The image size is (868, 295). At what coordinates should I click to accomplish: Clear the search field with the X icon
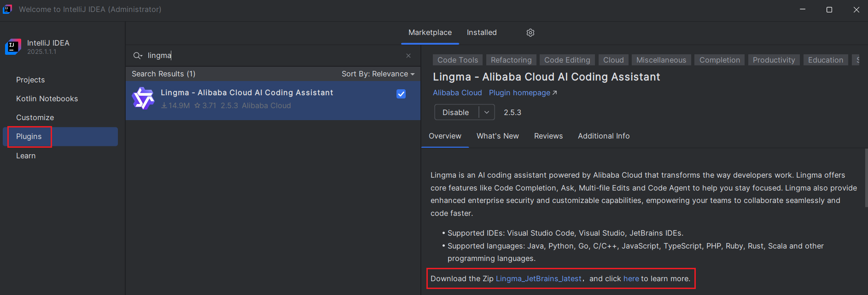[408, 56]
